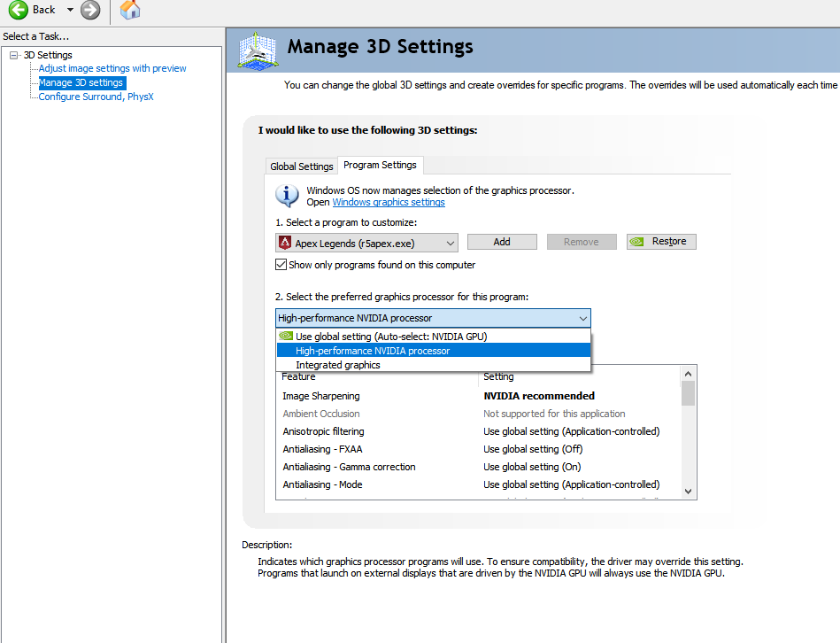Viewport: 840px width, 643px height.
Task: Click the Forward arrow icon
Action: pyautogui.click(x=90, y=10)
